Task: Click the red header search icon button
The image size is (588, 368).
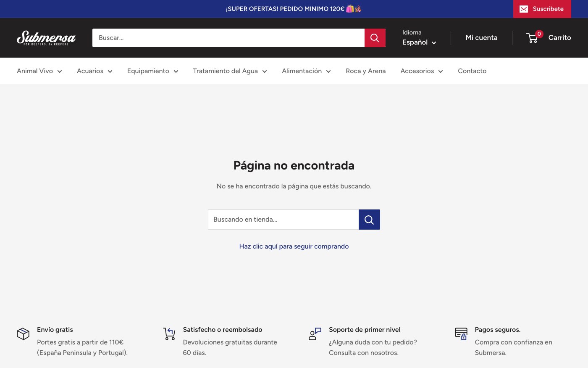Action: click(375, 38)
